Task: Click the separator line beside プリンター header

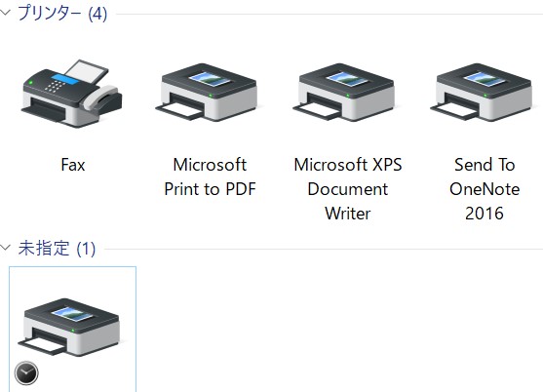Action: (330, 15)
